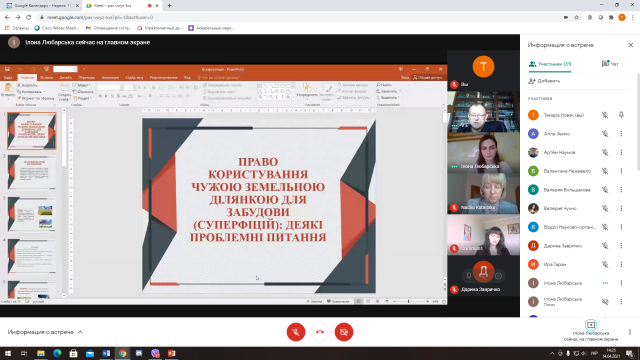Image resolution: width=640 pixels, height=360 pixels.
Task: End the call with red hang-up button
Action: pos(320,332)
